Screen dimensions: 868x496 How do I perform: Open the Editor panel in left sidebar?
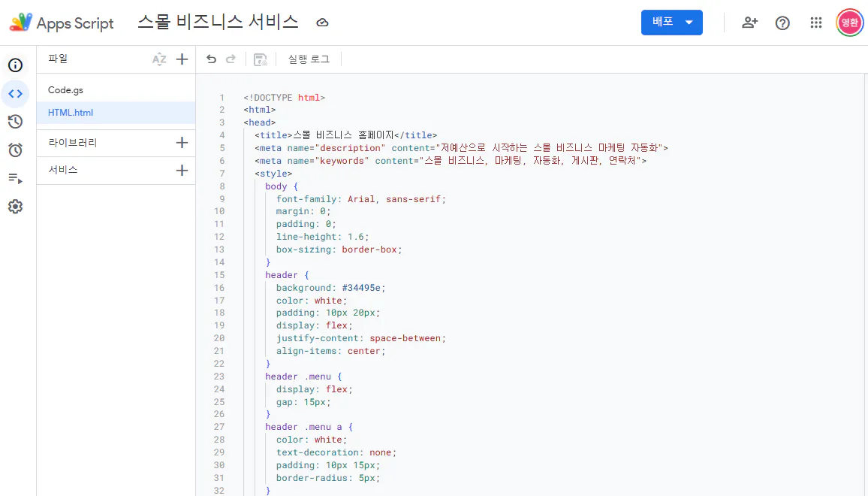click(15, 93)
